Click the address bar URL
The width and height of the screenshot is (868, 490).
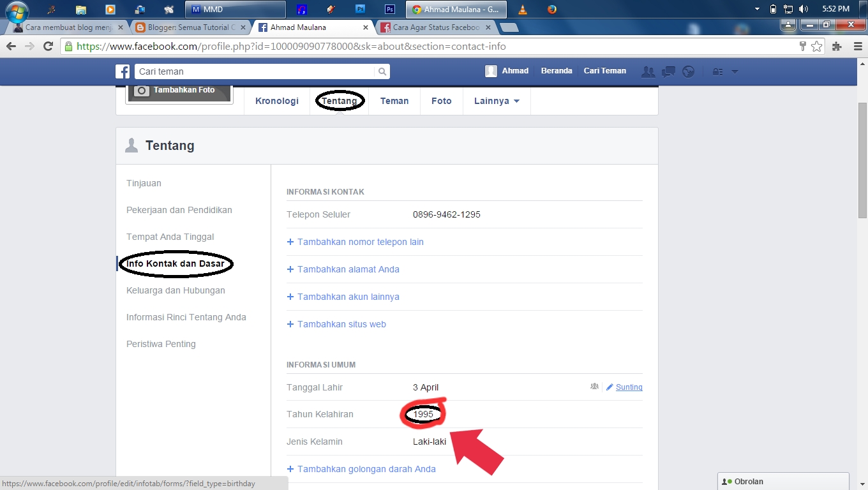coord(291,47)
